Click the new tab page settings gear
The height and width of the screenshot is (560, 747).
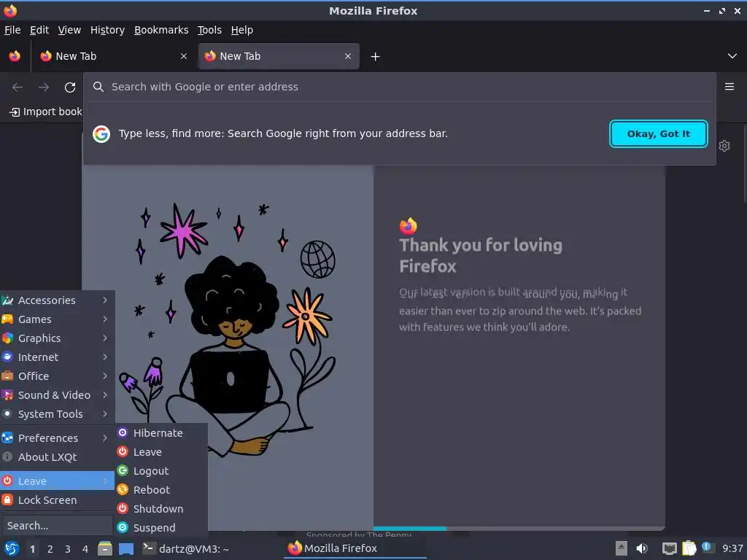click(x=724, y=146)
